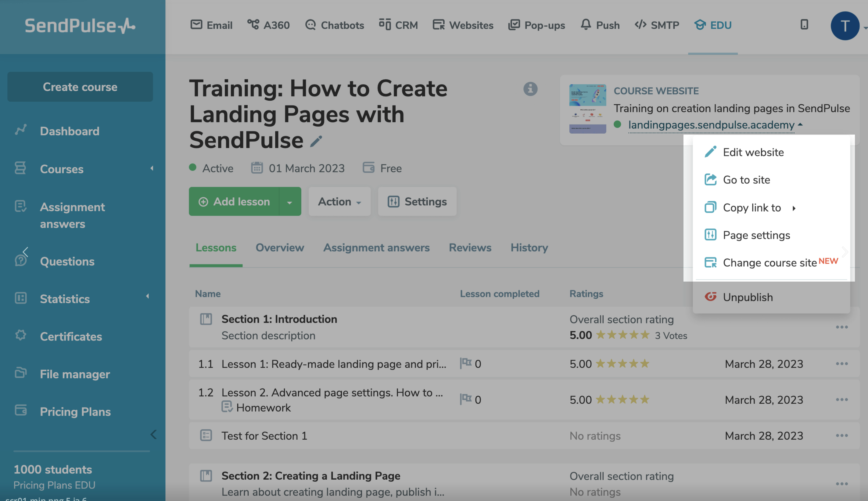The height and width of the screenshot is (501, 868).
Task: Click the SendPulse logo
Action: pyautogui.click(x=80, y=25)
